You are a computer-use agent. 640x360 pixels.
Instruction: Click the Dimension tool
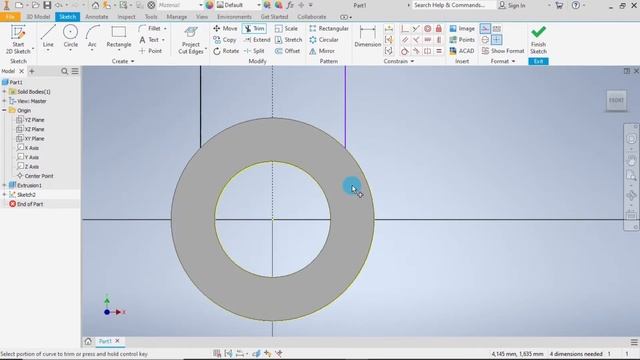click(367, 36)
